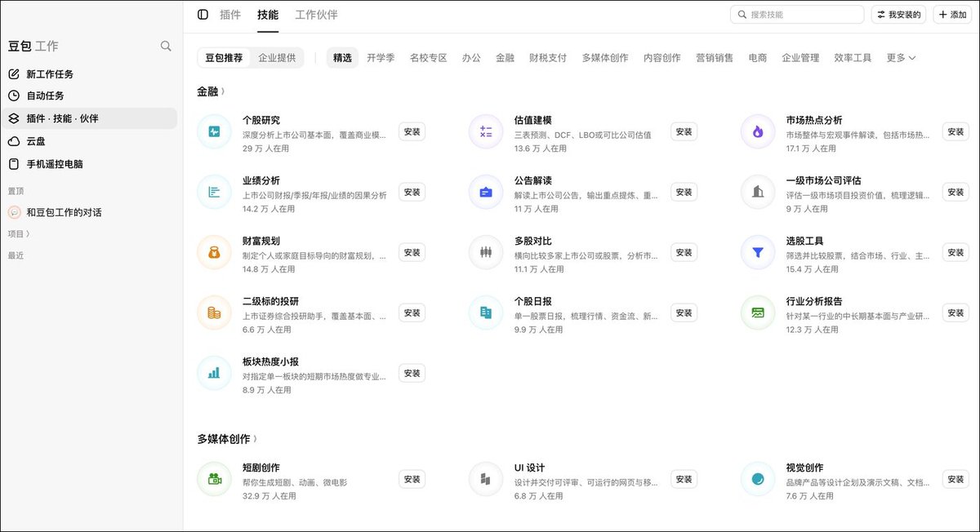The width and height of the screenshot is (980, 532).
Task: Select the 开学季 category filter
Action: click(x=381, y=58)
